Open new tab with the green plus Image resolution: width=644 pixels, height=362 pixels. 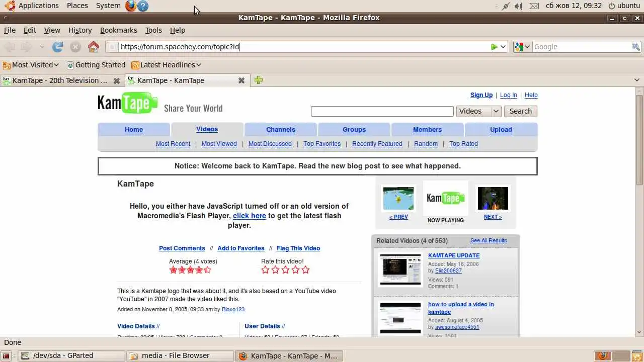(259, 80)
